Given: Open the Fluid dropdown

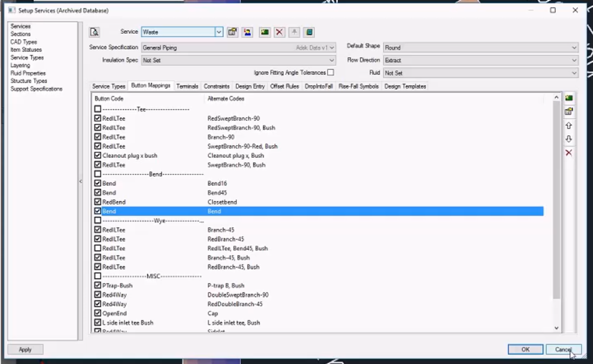Looking at the screenshot, I should [480, 73].
